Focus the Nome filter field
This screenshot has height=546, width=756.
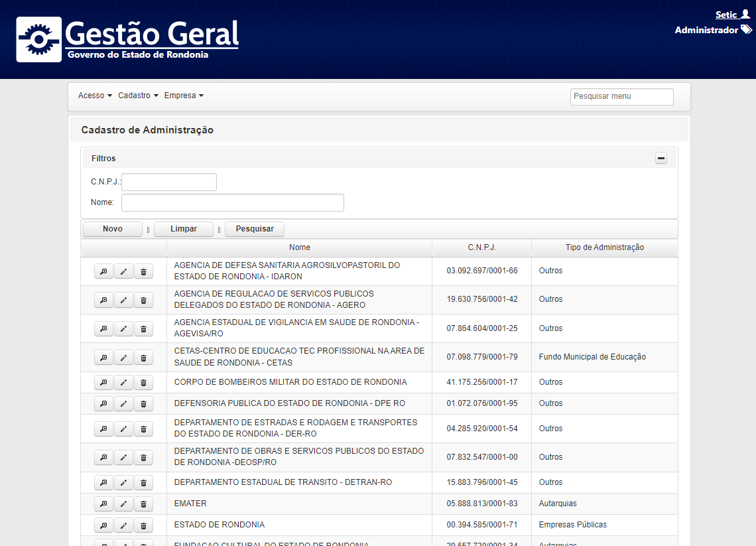coord(232,202)
